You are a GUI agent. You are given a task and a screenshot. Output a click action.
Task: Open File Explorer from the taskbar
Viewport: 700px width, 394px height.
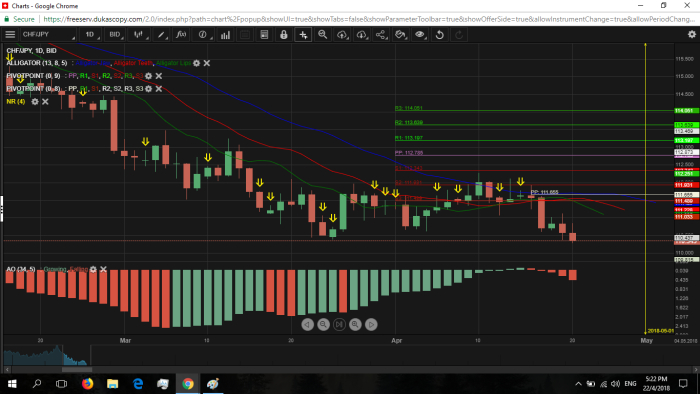tap(112, 383)
